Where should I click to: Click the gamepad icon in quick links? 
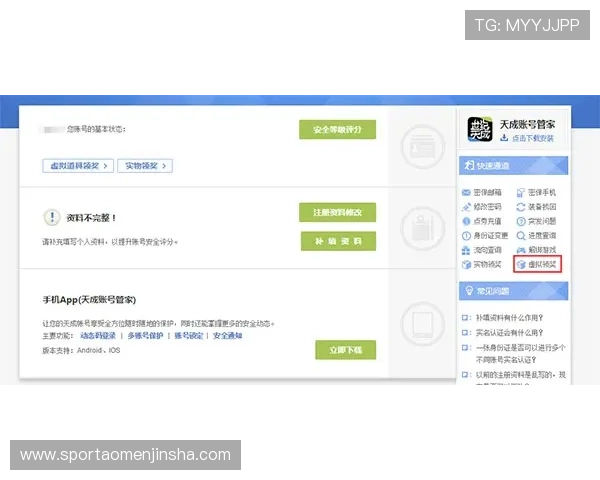[521, 250]
